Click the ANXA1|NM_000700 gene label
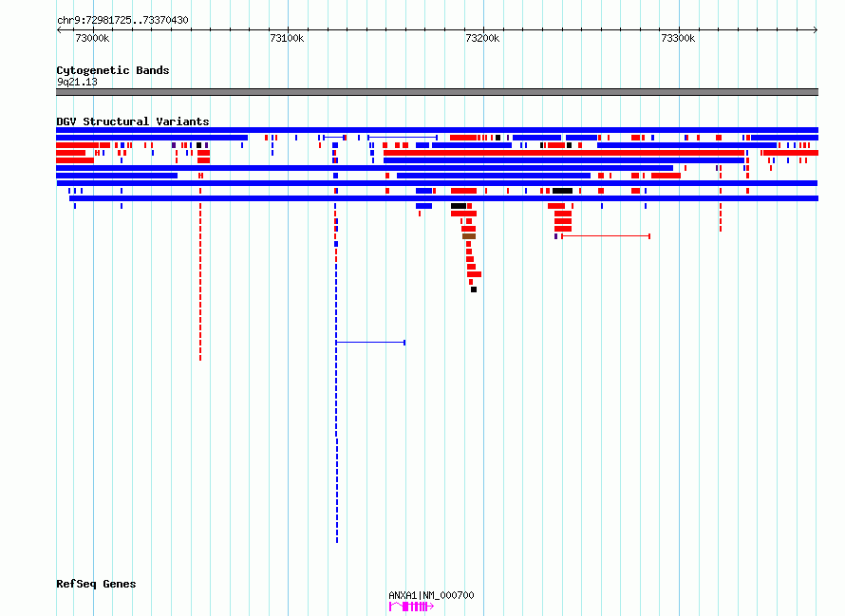The image size is (845, 616). (431, 595)
